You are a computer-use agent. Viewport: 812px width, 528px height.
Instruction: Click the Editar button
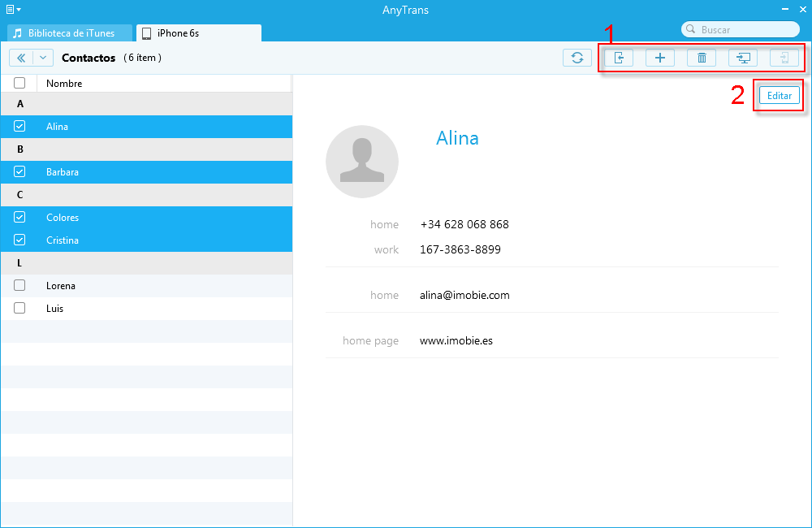click(779, 95)
